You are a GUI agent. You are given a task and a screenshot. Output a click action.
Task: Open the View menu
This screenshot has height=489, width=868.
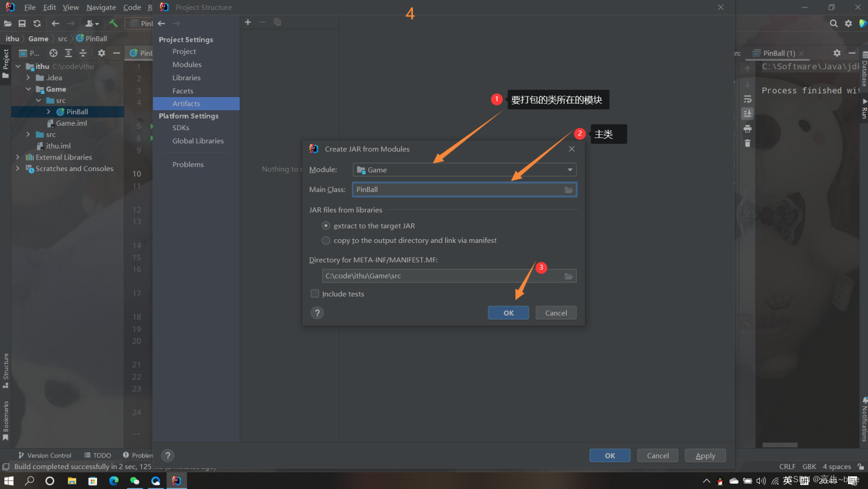70,7
